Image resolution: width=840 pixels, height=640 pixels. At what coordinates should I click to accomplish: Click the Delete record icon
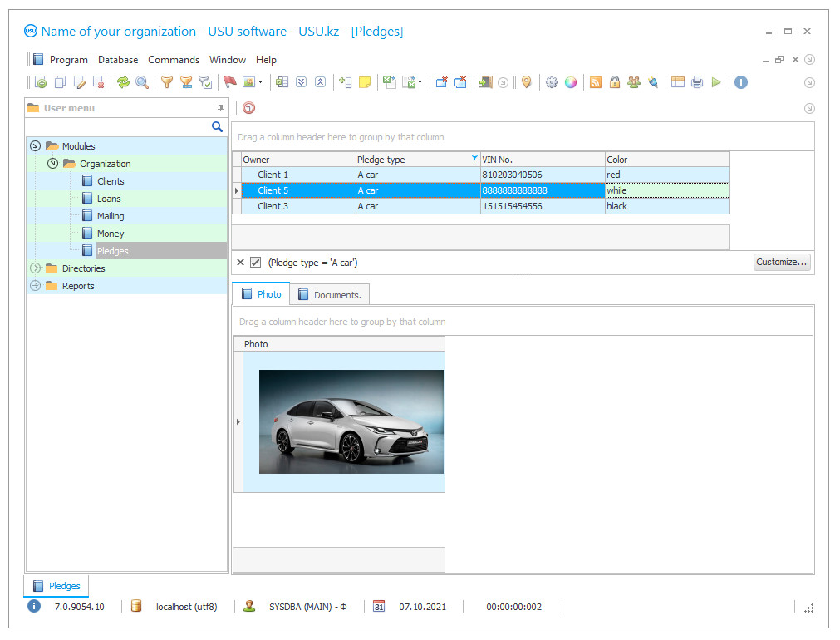[99, 82]
